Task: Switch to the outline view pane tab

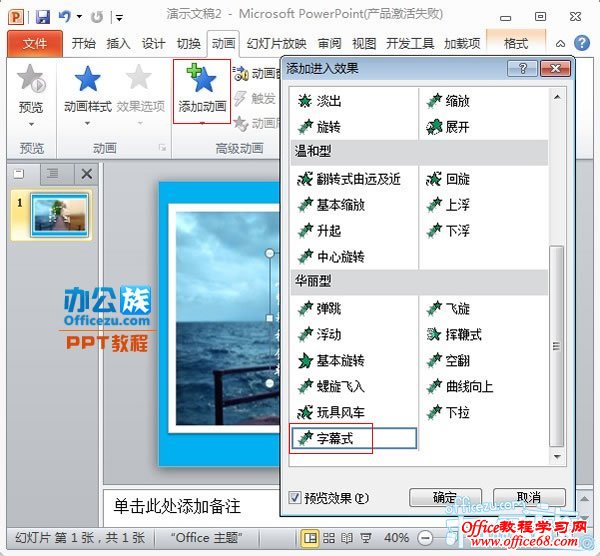Action: point(52,174)
